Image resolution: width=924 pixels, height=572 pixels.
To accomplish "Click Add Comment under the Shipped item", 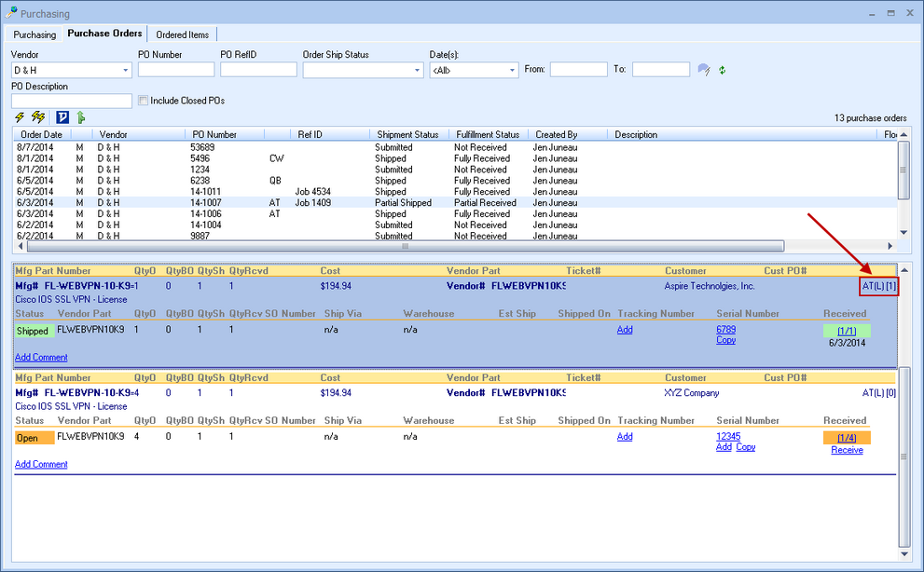I will tap(41, 358).
